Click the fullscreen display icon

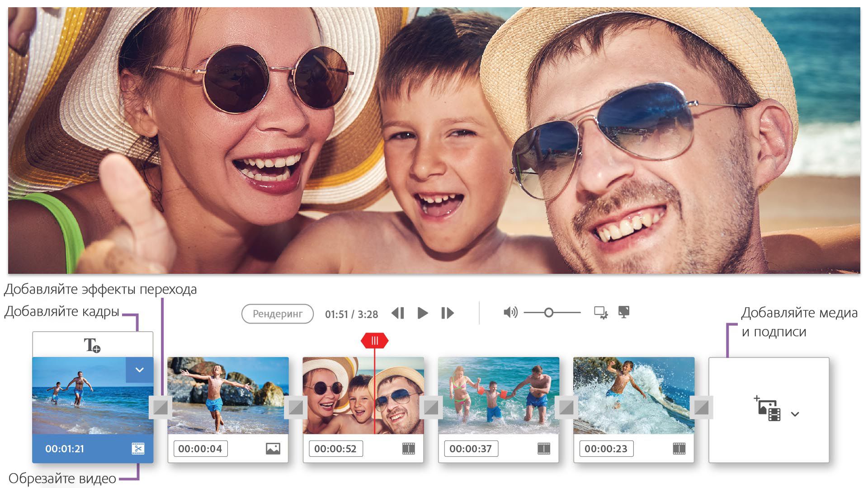coord(624,312)
